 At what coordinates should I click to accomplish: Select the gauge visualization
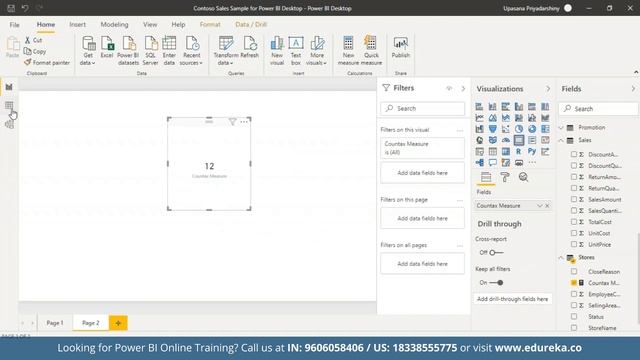506,140
